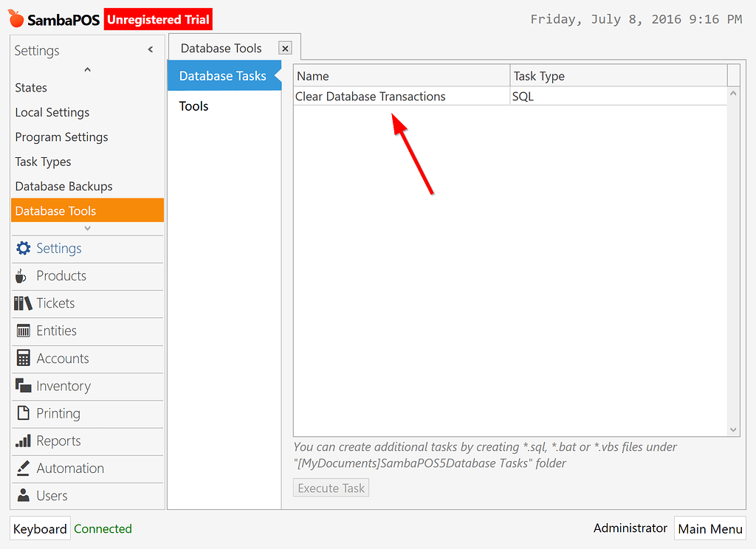Switch to the Tools tab
Viewport: 756px width, 549px height.
(193, 106)
